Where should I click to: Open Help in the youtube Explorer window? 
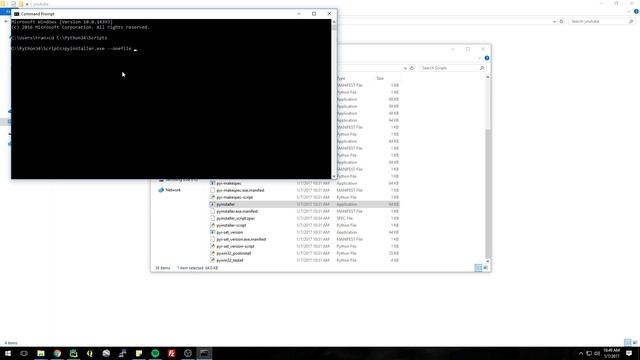click(x=636, y=11)
